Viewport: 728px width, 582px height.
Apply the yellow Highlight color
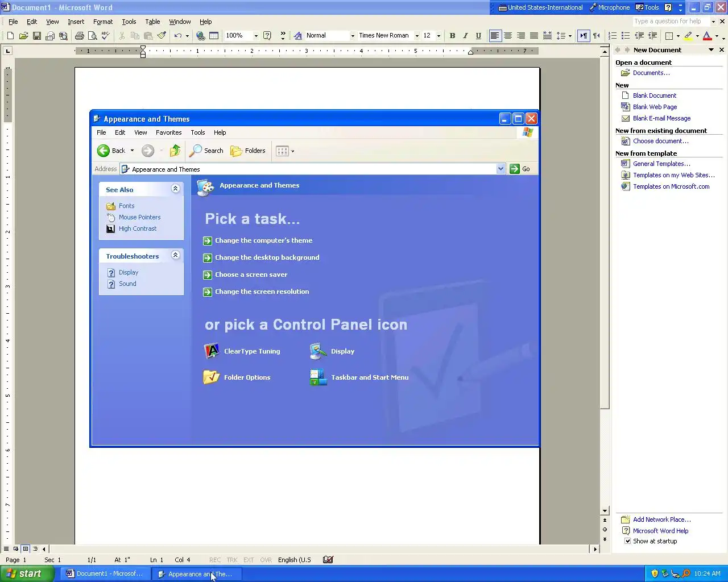(x=688, y=36)
